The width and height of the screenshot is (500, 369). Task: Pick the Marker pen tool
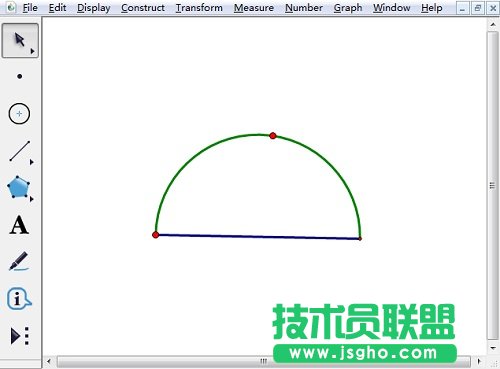pos(19,261)
